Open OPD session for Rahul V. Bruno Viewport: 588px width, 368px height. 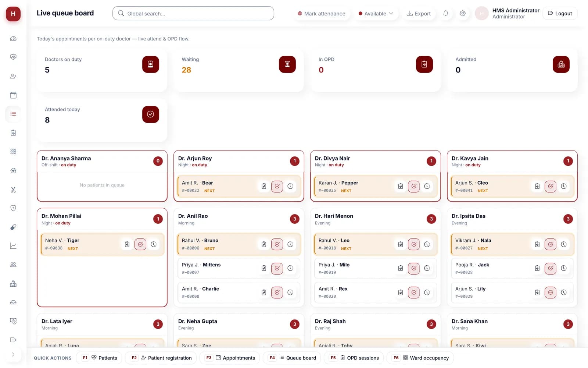pyautogui.click(x=264, y=244)
